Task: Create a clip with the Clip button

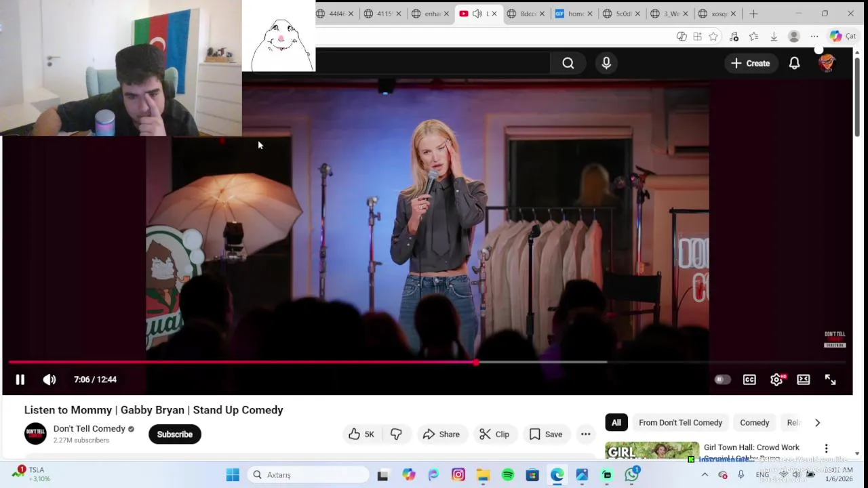Action: tap(494, 434)
